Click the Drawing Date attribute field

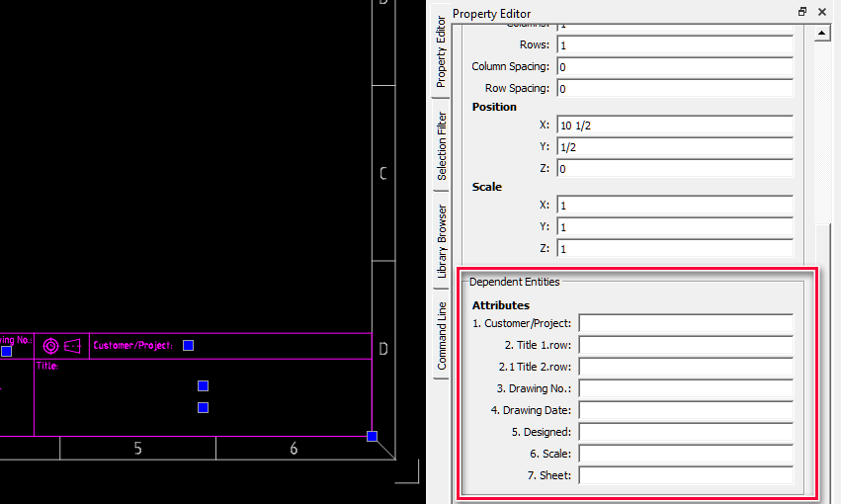tap(686, 410)
